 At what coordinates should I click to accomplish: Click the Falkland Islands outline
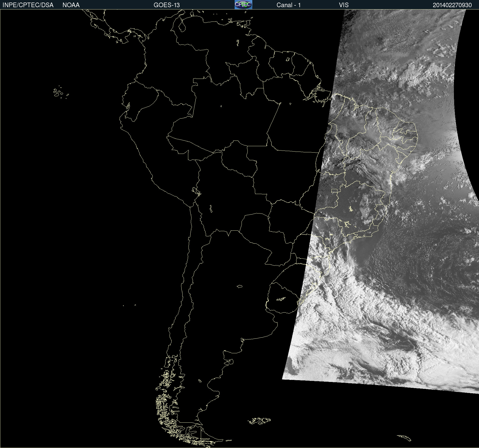click(259, 421)
